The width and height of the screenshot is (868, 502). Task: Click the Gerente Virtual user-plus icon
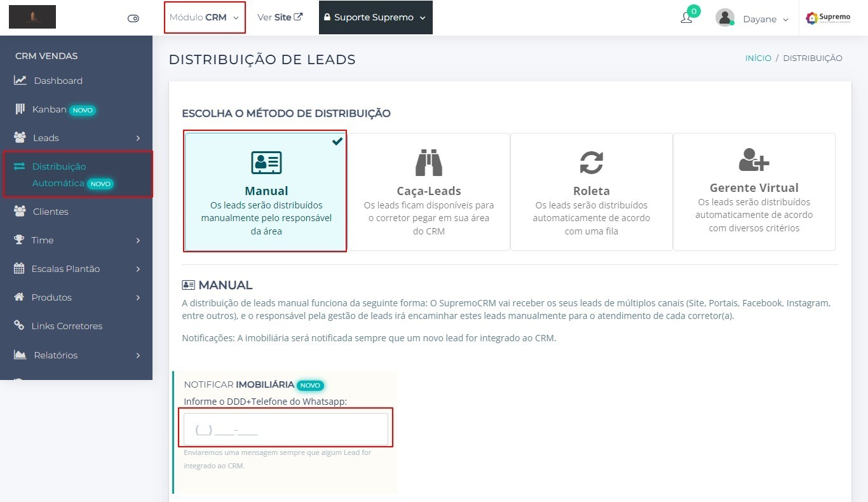pos(754,159)
